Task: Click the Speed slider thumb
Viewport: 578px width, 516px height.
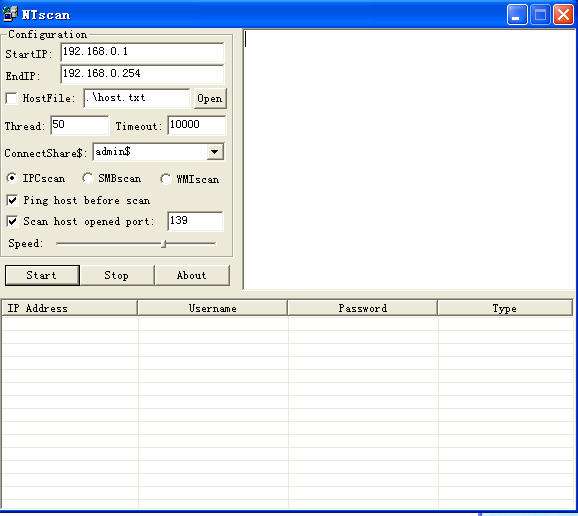Action: 164,243
